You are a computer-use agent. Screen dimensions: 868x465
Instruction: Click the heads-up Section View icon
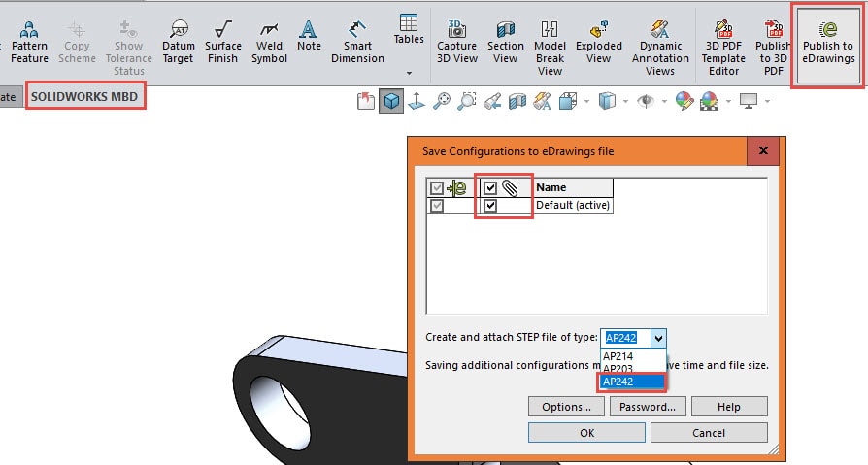pos(517,101)
